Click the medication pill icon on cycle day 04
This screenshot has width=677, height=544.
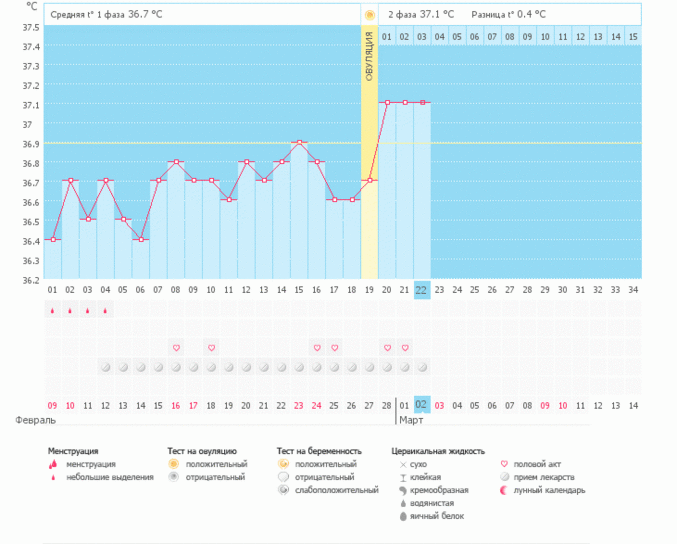(105, 367)
